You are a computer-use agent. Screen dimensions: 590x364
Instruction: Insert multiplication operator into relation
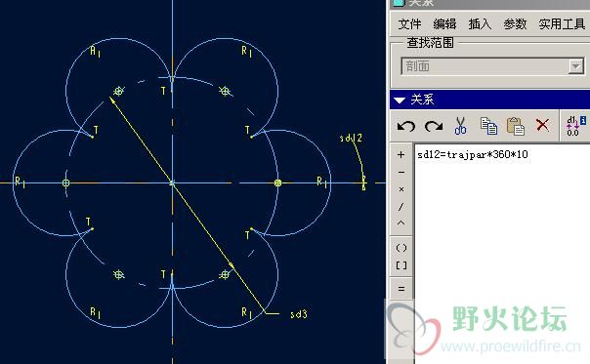pos(401,189)
